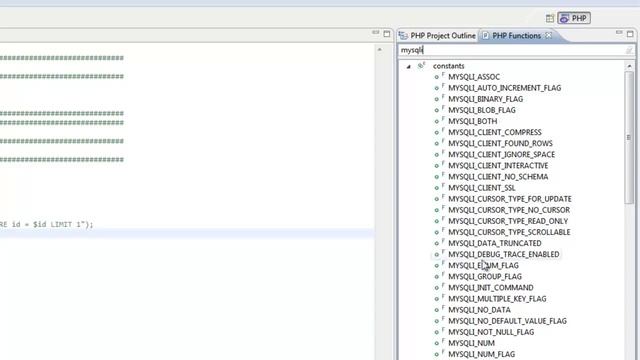
Task: Select MYSQLI_CURSOR_TYPE_NO_CURSOR constant
Action: [509, 210]
